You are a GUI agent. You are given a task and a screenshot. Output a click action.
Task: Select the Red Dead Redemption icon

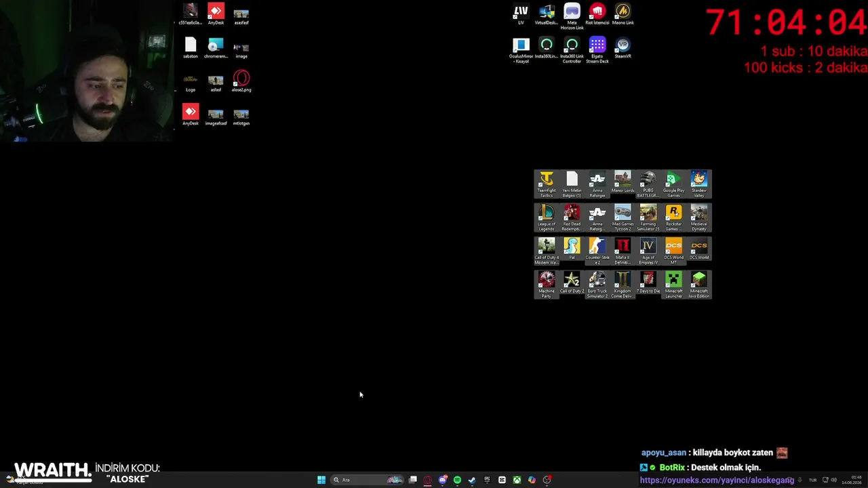click(572, 218)
